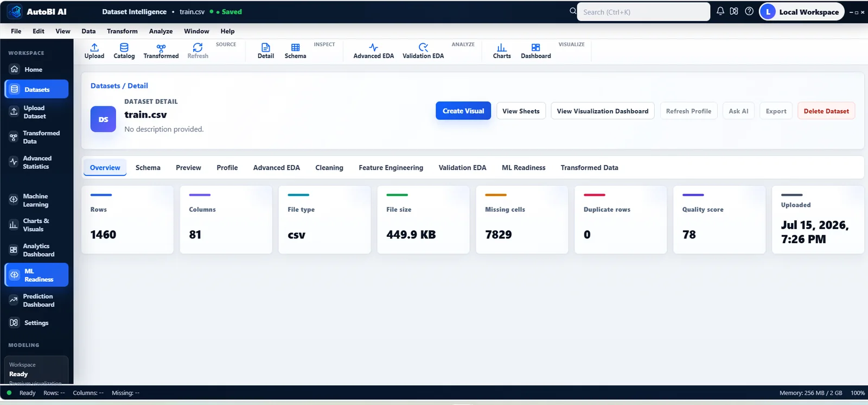Switch to the Transformed Data tab

point(590,168)
